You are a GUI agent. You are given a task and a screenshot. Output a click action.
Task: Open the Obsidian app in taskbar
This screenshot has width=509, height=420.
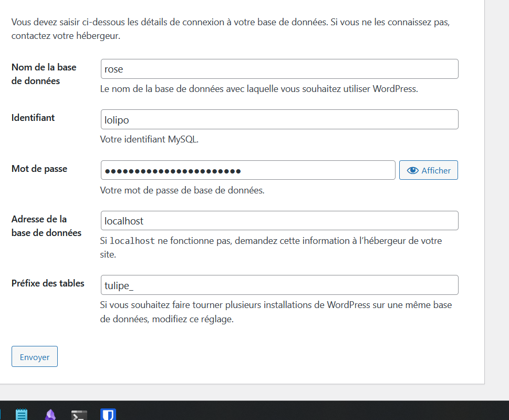[50, 415]
